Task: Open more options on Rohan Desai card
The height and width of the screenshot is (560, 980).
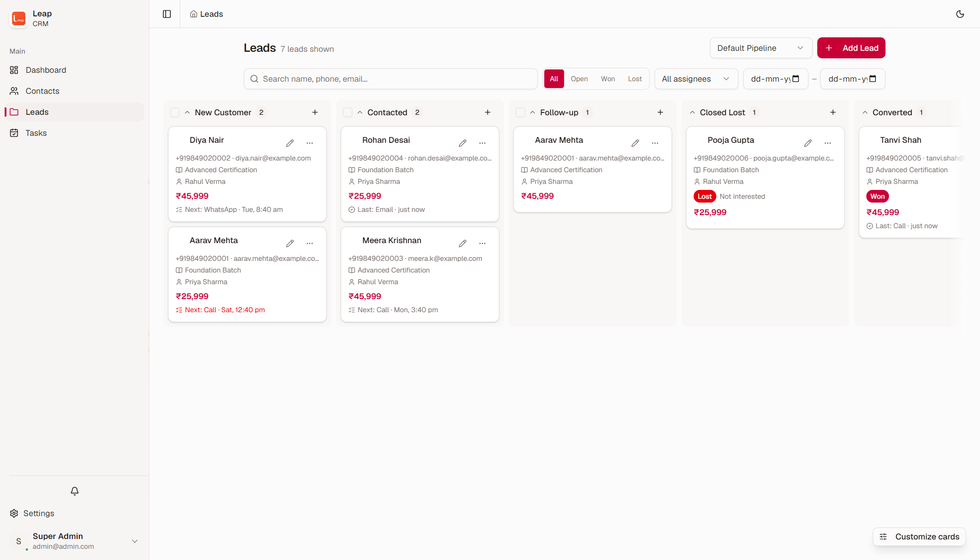Action: (483, 143)
